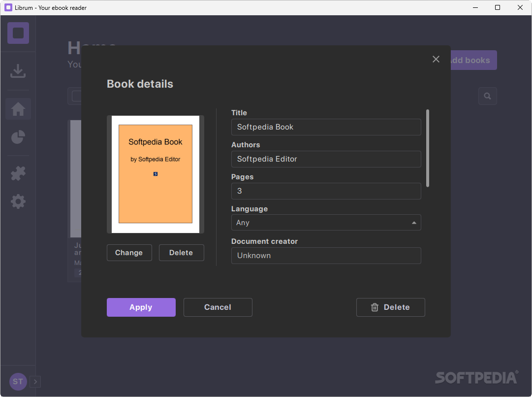This screenshot has height=397, width=532.
Task: Click the Add books button
Action: click(473, 60)
